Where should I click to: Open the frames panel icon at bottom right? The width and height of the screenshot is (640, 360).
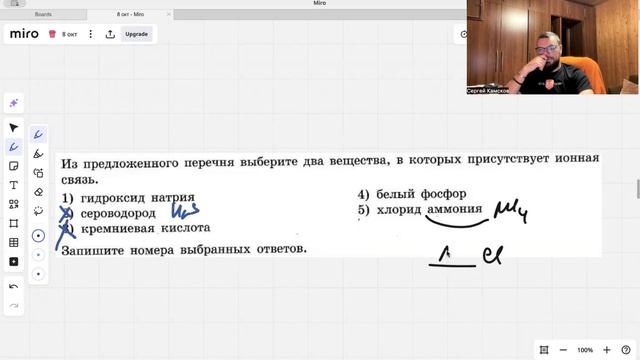[544, 350]
